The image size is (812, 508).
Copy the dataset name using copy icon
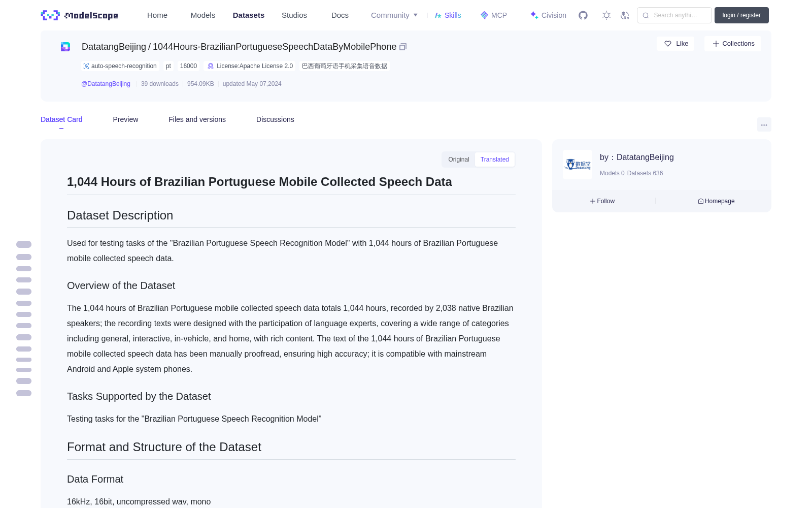click(x=403, y=47)
